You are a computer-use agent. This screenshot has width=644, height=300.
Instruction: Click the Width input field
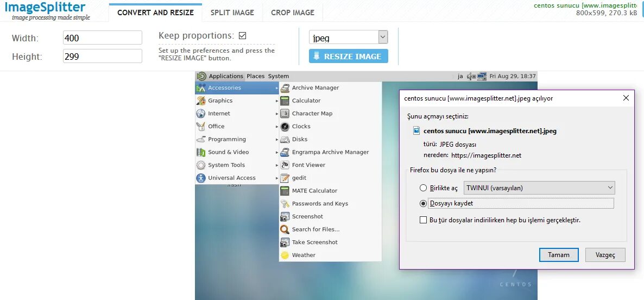click(x=103, y=38)
